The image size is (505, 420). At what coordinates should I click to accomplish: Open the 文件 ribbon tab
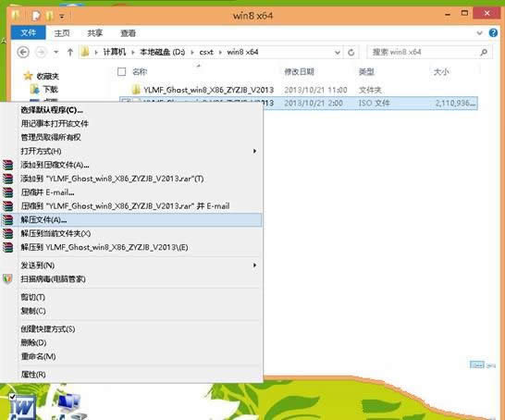tap(28, 32)
